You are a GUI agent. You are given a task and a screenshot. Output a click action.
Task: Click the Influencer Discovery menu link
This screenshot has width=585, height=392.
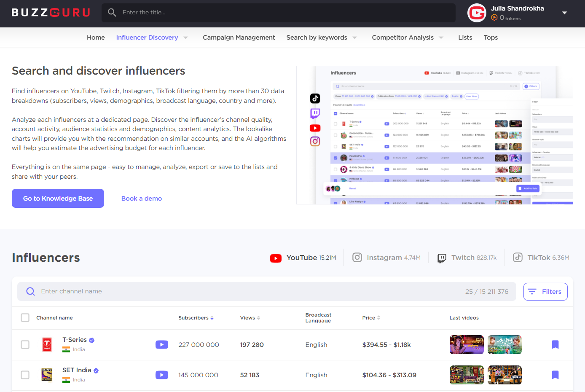pyautogui.click(x=147, y=38)
